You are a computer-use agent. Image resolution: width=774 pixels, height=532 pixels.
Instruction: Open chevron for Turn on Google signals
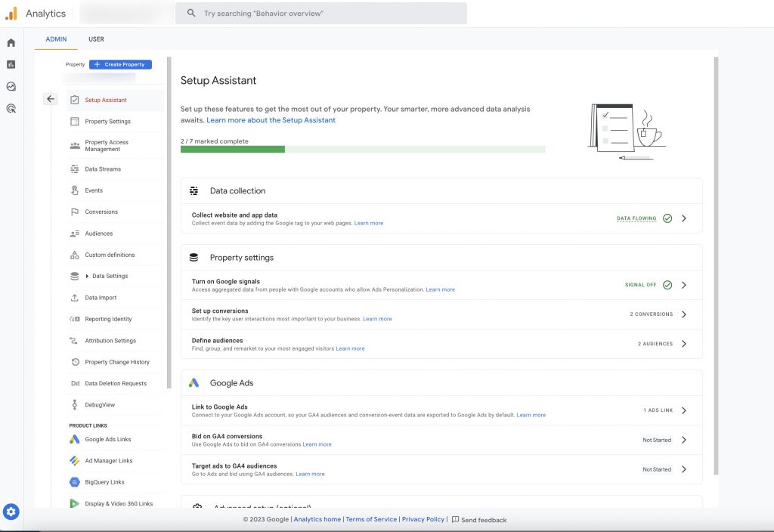point(683,285)
